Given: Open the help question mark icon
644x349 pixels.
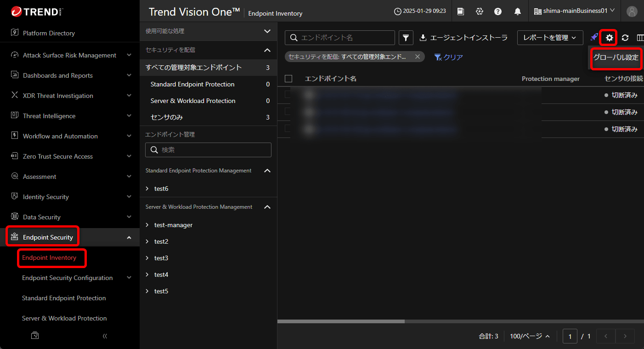Looking at the screenshot, I should 498,11.
